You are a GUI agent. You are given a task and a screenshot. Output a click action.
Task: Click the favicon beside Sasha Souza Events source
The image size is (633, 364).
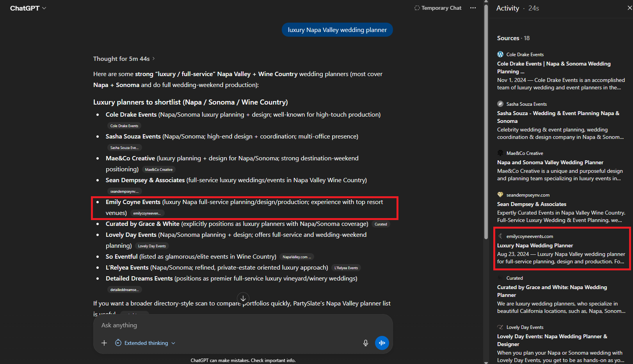tap(500, 104)
